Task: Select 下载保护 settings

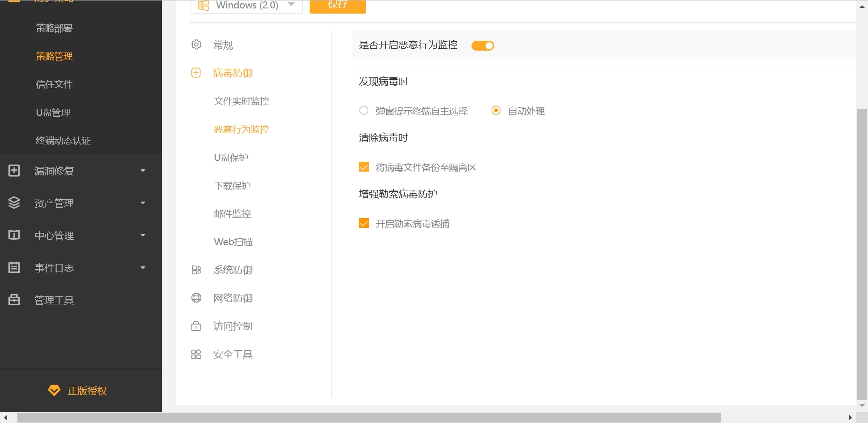Action: click(232, 186)
